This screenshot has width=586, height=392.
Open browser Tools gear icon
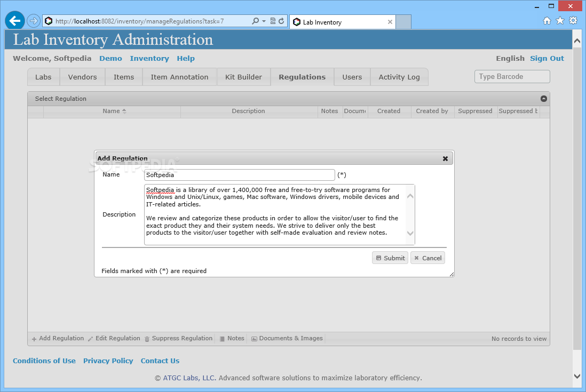pos(573,20)
